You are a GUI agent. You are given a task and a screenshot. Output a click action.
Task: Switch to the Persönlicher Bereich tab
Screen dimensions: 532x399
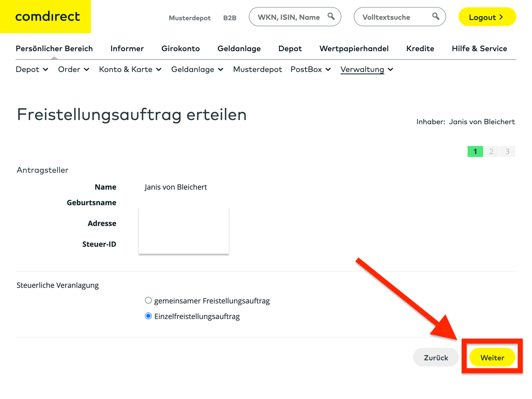(x=54, y=49)
